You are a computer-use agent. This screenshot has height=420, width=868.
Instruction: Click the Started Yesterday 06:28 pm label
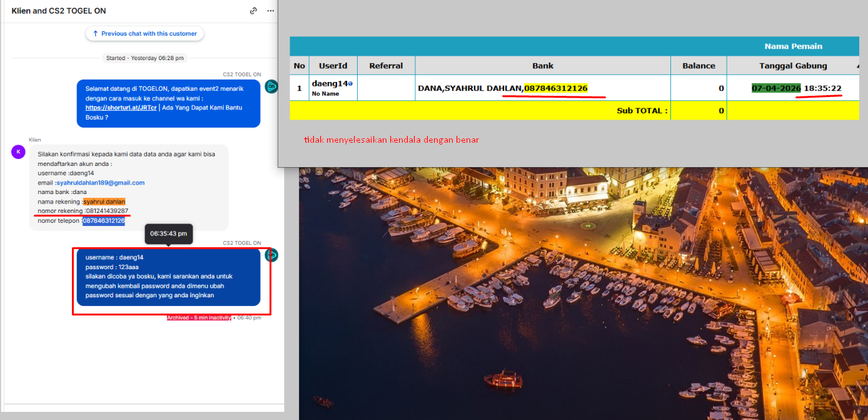pos(145,58)
